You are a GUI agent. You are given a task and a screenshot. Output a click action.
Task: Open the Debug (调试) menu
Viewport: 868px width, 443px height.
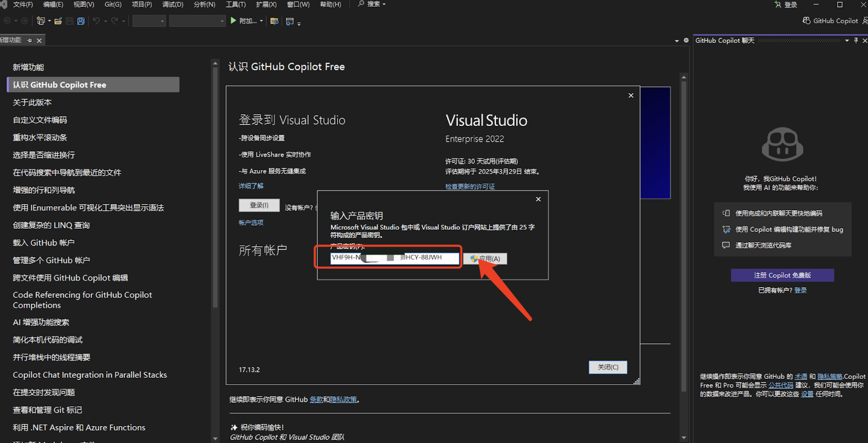pos(173,4)
